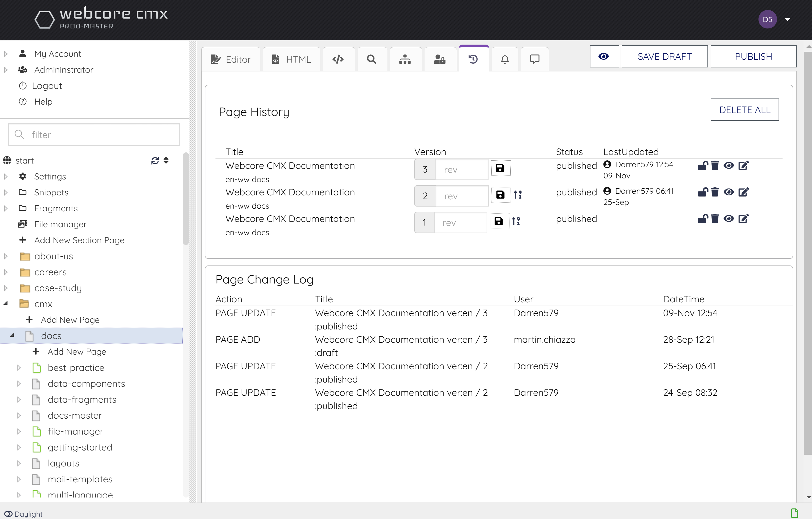Open the notifications bell tab
The image size is (812, 519).
pyautogui.click(x=504, y=59)
